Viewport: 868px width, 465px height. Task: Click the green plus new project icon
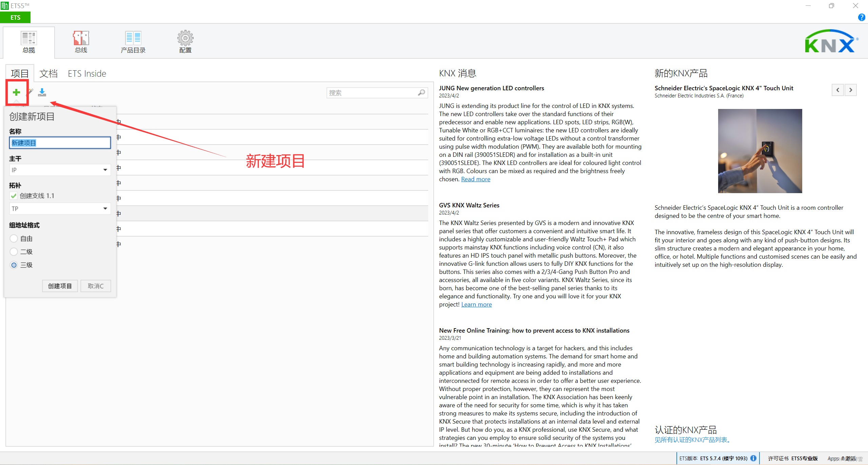16,92
